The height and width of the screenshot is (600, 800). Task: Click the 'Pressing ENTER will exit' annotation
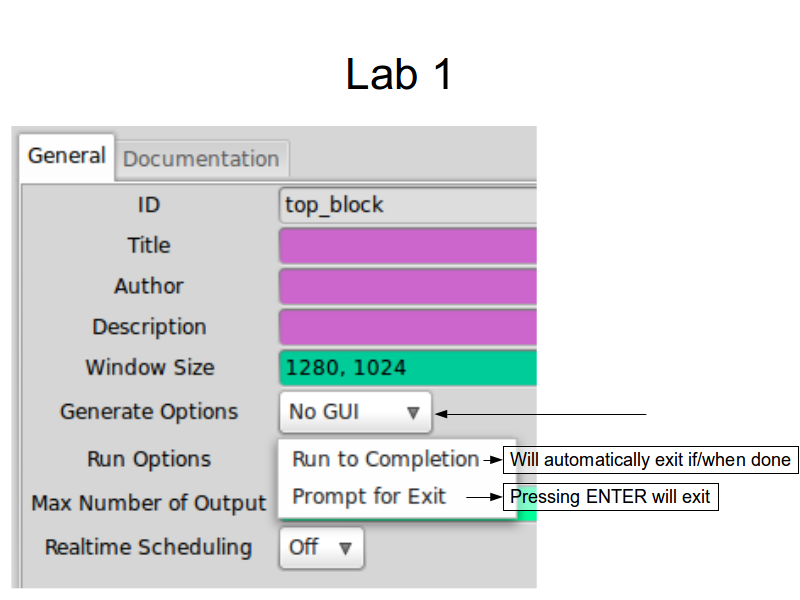click(611, 497)
